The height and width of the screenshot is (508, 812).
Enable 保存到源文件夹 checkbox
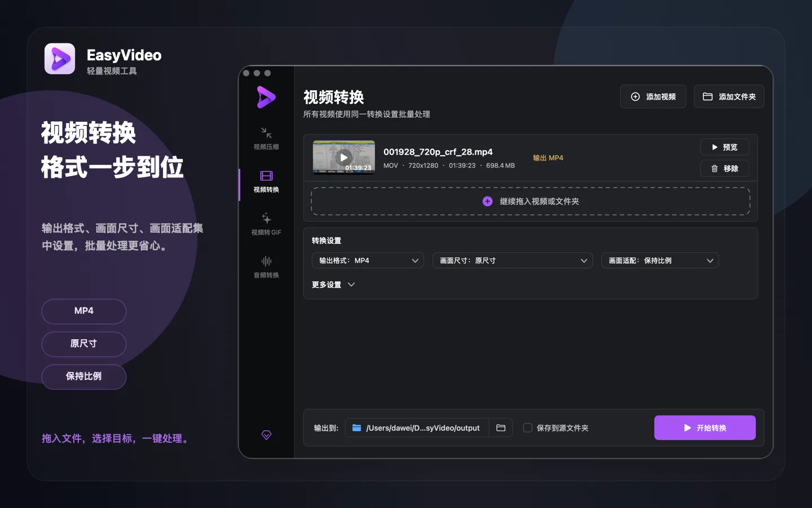(528, 428)
